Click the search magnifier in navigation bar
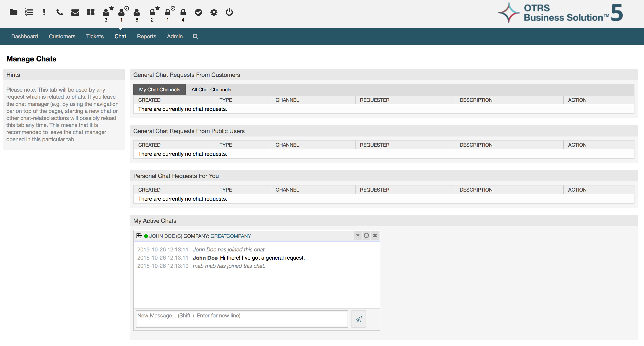Viewport: 644px width, 346px height. [195, 37]
